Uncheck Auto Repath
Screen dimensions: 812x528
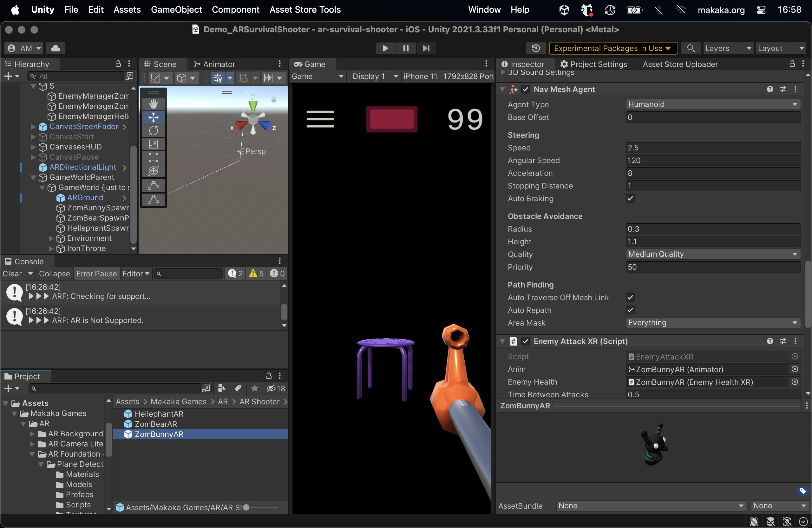pos(630,310)
